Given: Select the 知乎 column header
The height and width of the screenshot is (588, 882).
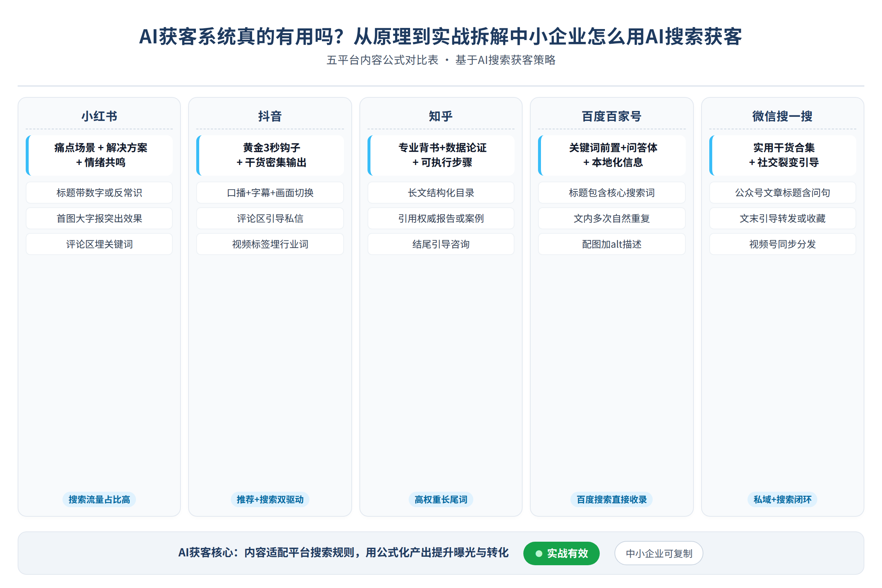Looking at the screenshot, I should click(441, 116).
